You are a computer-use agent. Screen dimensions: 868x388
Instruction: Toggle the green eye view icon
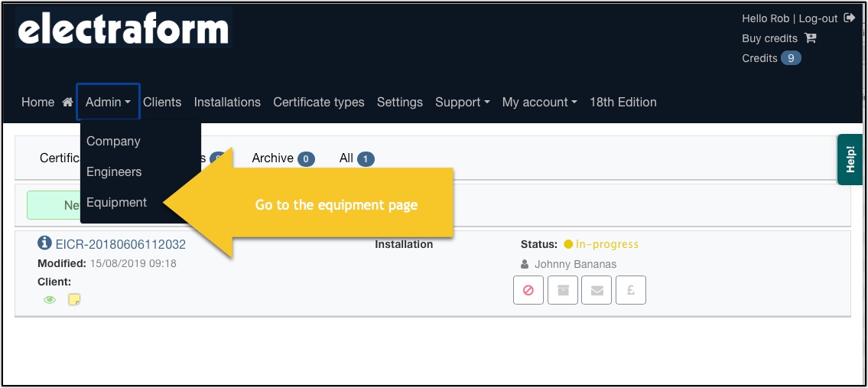click(50, 300)
